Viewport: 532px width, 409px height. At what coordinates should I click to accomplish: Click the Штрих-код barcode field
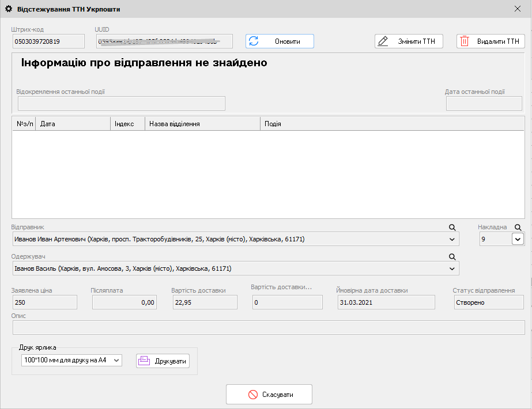(x=48, y=41)
